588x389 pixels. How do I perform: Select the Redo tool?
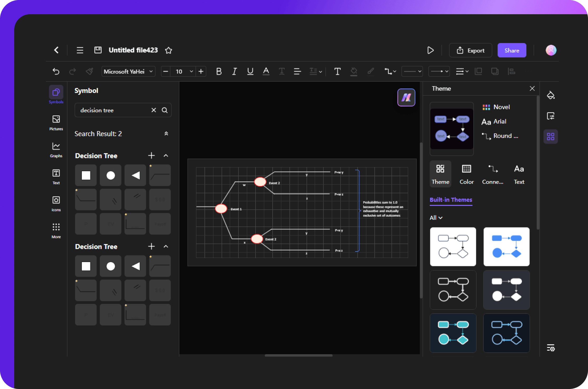[x=72, y=70]
